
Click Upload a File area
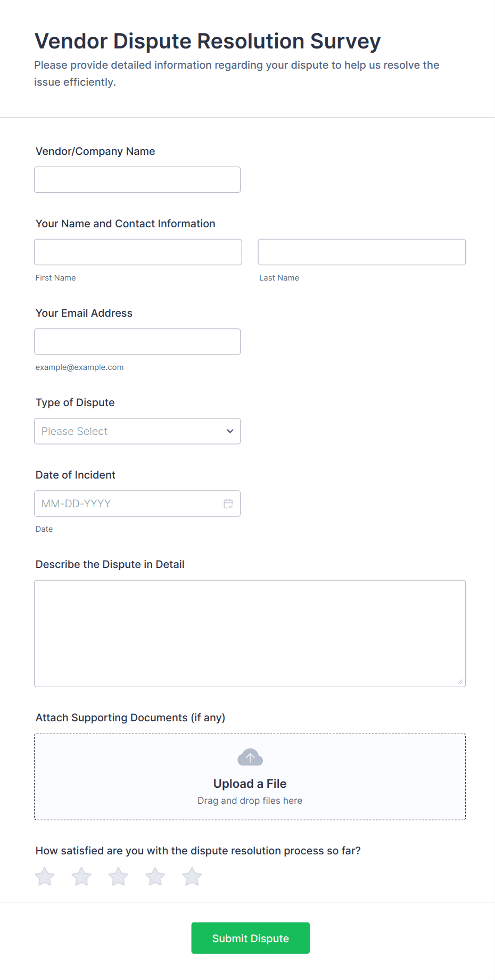click(250, 783)
